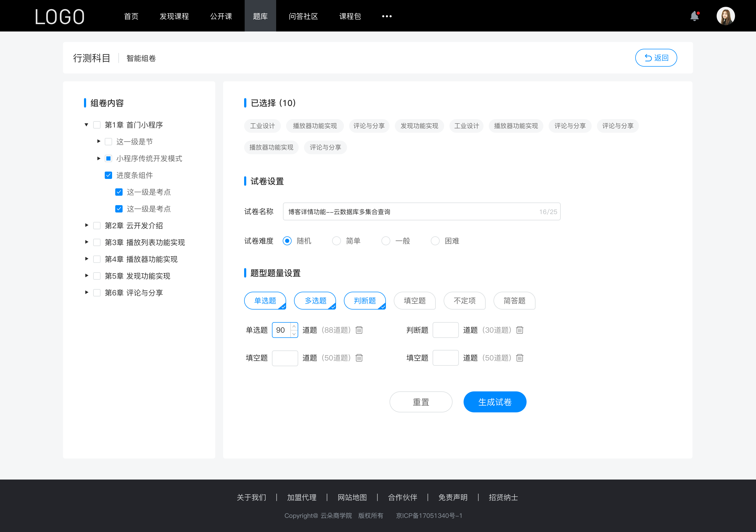Open 题库 navigation menu item
The height and width of the screenshot is (532, 756).
259,15
